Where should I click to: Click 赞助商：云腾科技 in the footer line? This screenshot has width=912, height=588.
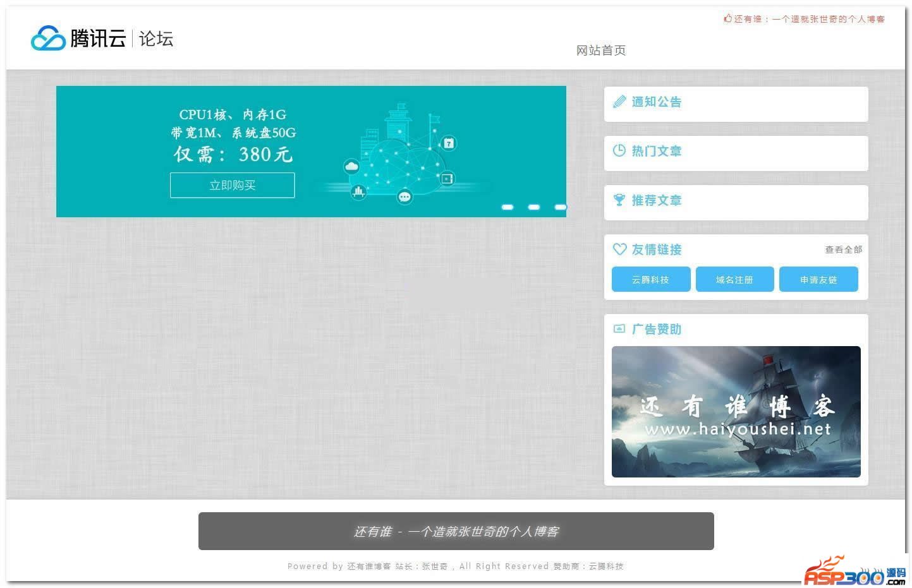click(588, 566)
